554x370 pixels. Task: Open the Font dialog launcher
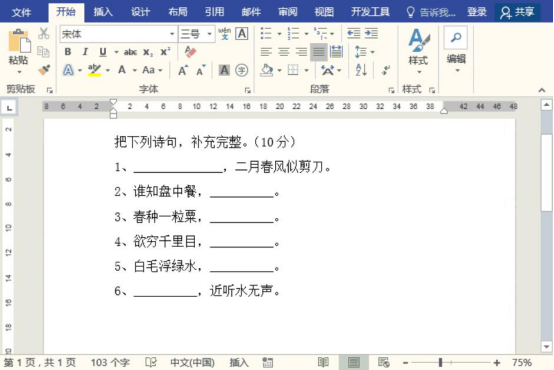248,90
